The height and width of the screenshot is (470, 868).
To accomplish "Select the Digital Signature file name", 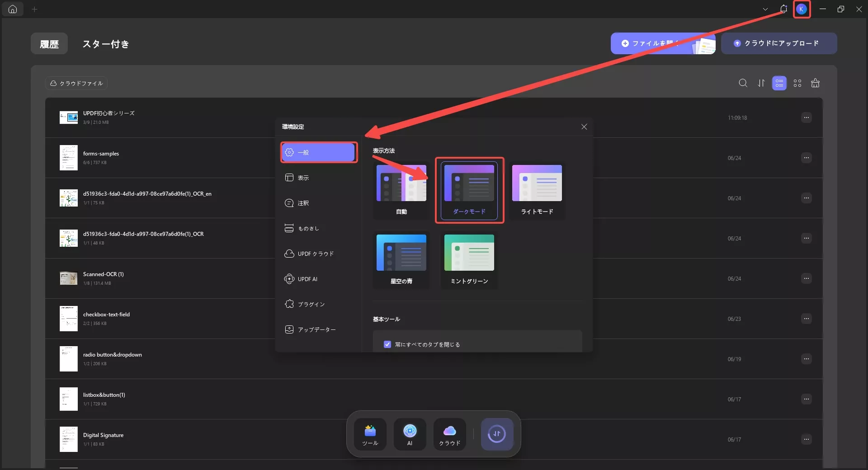I will click(103, 435).
